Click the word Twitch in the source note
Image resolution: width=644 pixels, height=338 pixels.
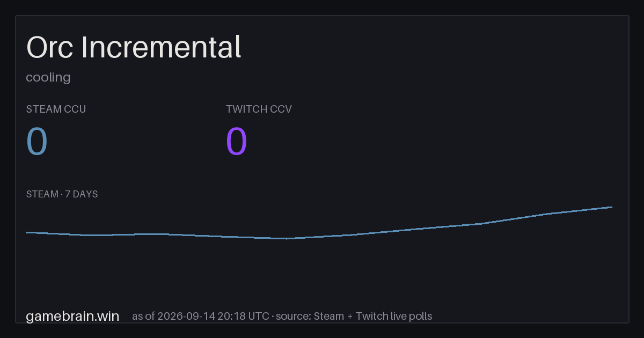coord(371,316)
